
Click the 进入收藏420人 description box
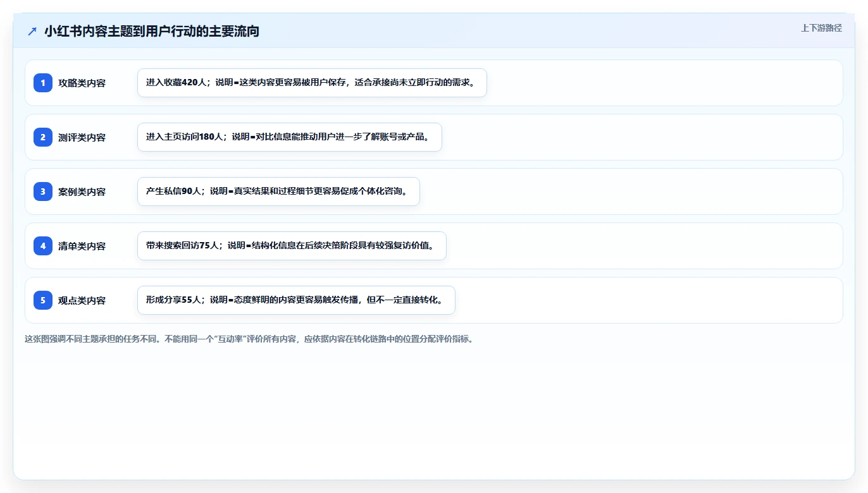pyautogui.click(x=312, y=83)
